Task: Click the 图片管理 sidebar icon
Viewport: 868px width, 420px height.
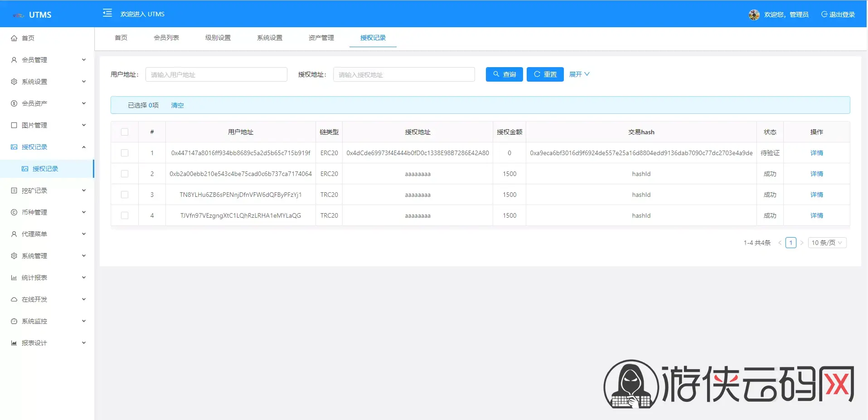Action: pos(14,125)
